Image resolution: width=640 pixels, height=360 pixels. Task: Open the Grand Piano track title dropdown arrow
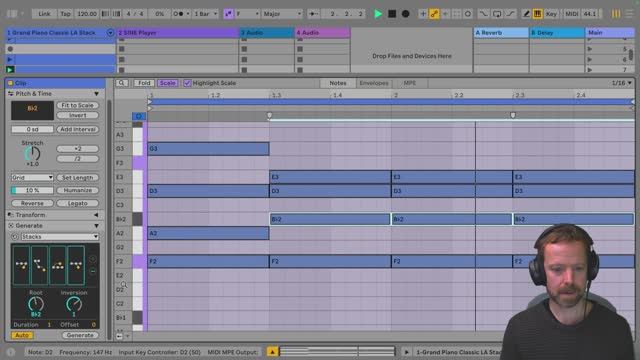pyautogui.click(x=110, y=33)
